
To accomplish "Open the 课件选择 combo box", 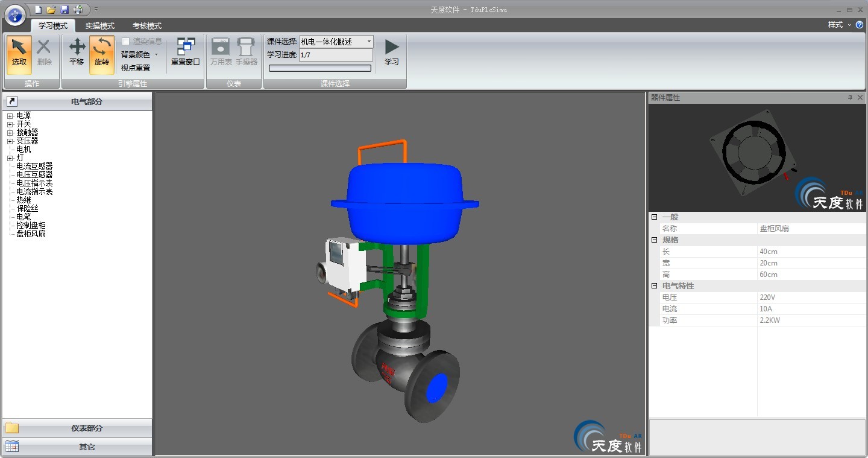I will [x=336, y=42].
